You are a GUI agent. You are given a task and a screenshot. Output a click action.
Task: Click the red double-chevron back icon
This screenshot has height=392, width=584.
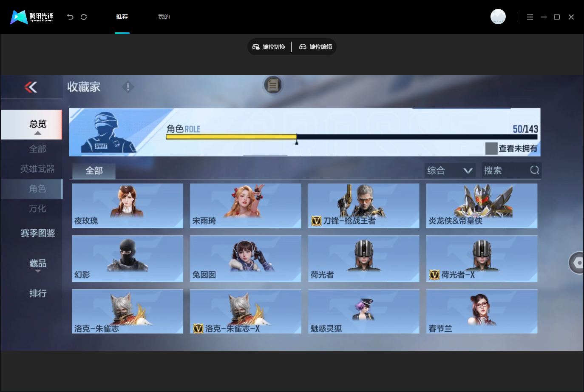point(31,87)
